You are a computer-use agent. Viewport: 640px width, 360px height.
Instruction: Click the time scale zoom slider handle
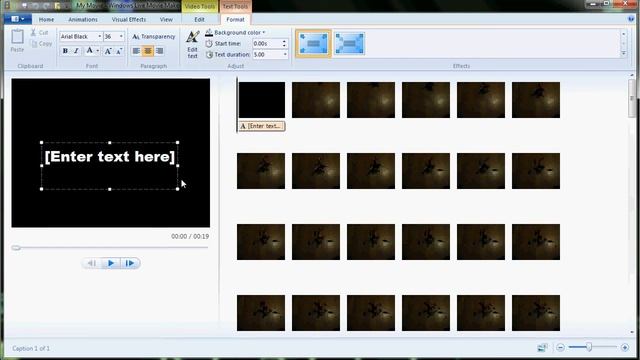tap(589, 347)
